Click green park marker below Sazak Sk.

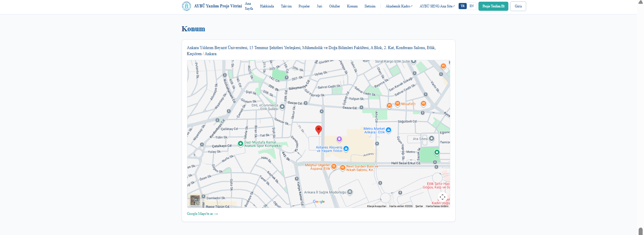[437, 152]
